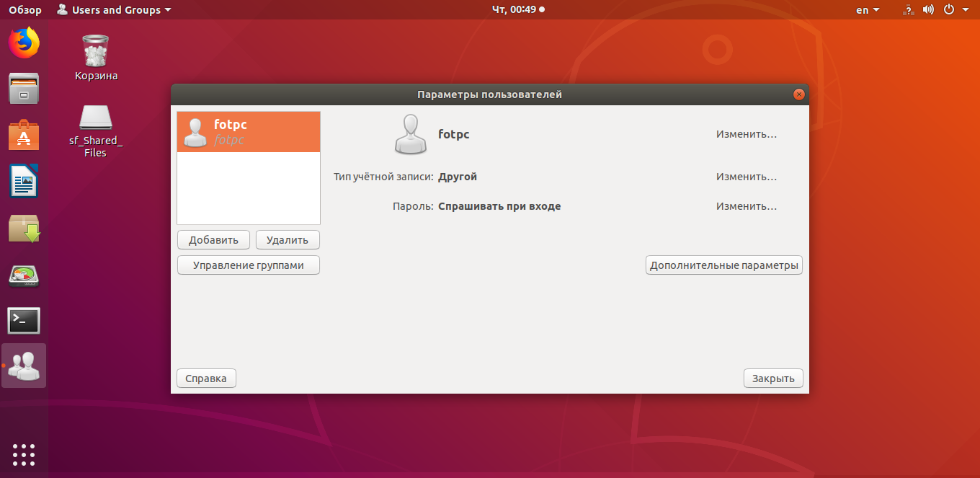The width and height of the screenshot is (980, 478).
Task: Open Ubuntu Software from the dock
Action: click(24, 134)
